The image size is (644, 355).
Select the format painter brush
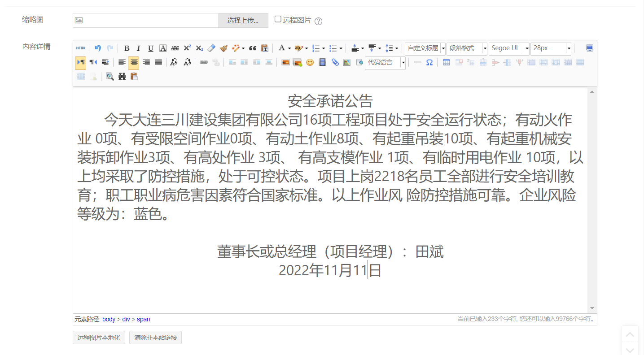tap(224, 48)
